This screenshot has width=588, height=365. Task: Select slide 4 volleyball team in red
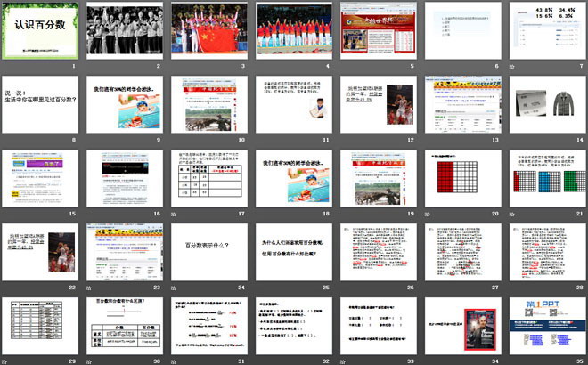click(x=294, y=30)
